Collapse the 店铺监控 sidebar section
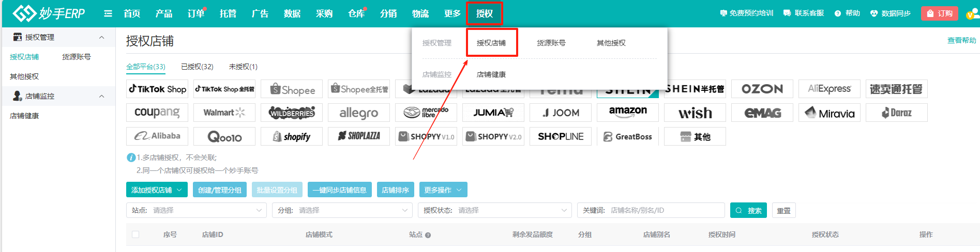The image size is (980, 252). (x=101, y=96)
